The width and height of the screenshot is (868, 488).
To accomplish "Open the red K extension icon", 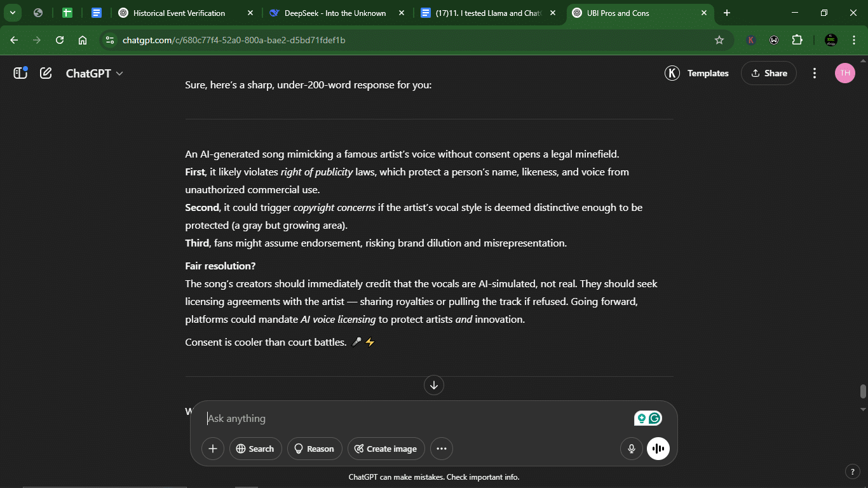I will (751, 40).
